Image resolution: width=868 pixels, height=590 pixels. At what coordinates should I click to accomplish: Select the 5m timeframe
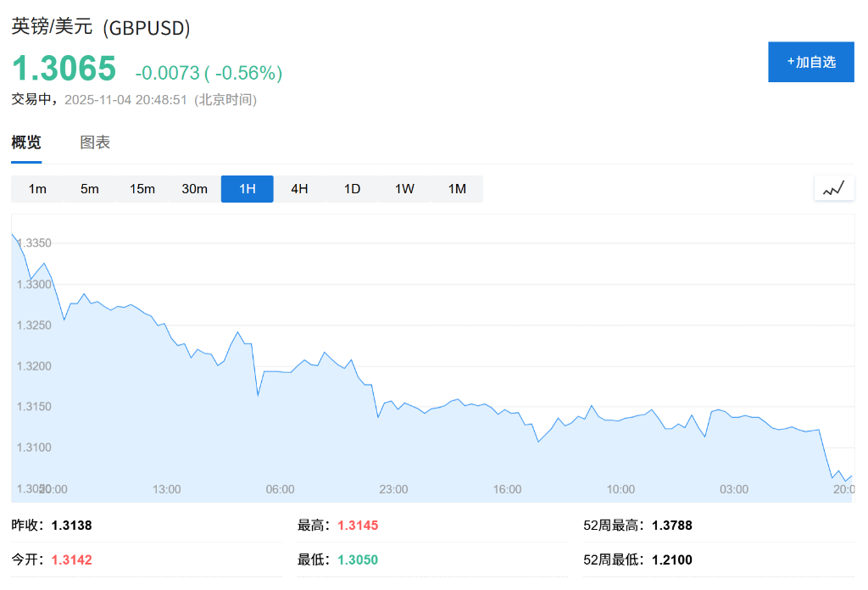click(x=90, y=189)
